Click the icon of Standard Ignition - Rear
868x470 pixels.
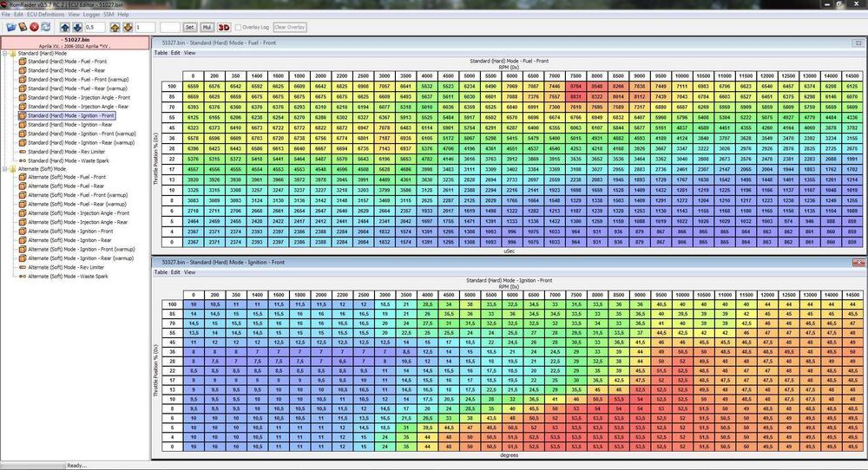pyautogui.click(x=23, y=124)
